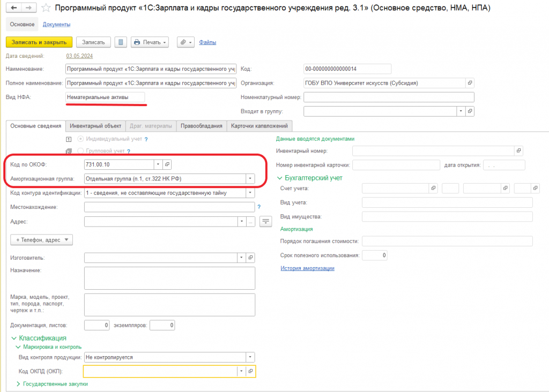Collapse the Классификация section
Viewport: 549px width, 392px height.
click(x=13, y=338)
